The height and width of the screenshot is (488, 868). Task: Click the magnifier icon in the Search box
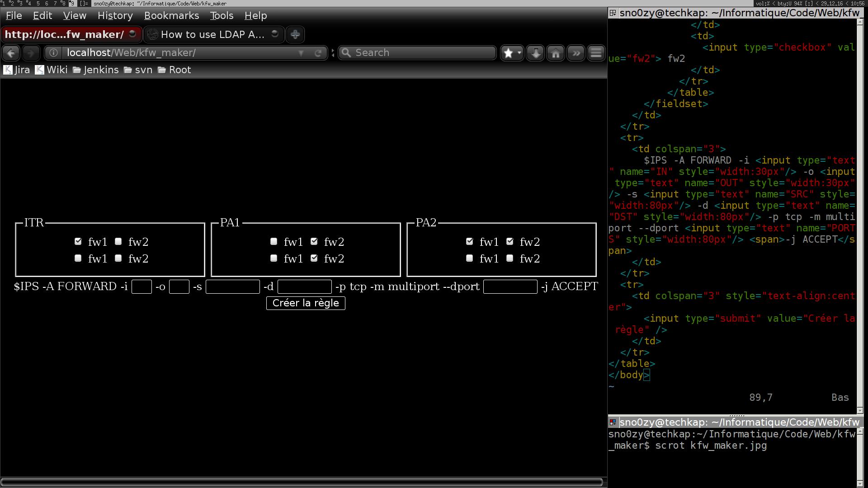[x=346, y=53]
